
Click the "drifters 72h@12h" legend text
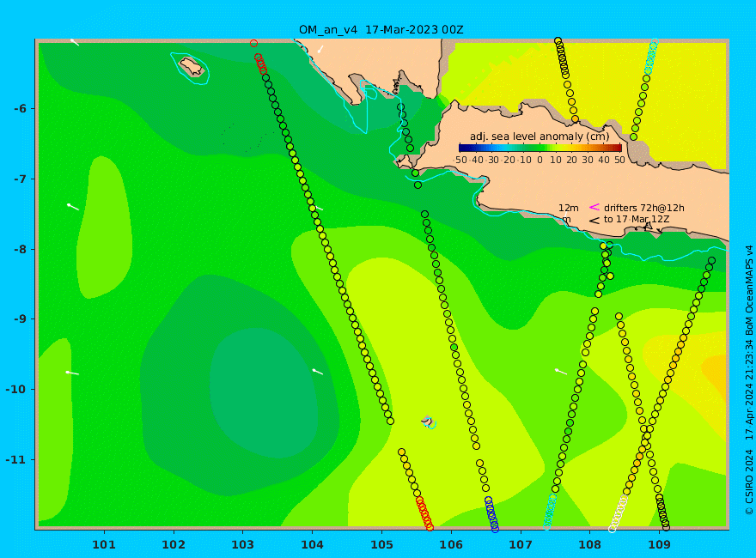point(644,208)
